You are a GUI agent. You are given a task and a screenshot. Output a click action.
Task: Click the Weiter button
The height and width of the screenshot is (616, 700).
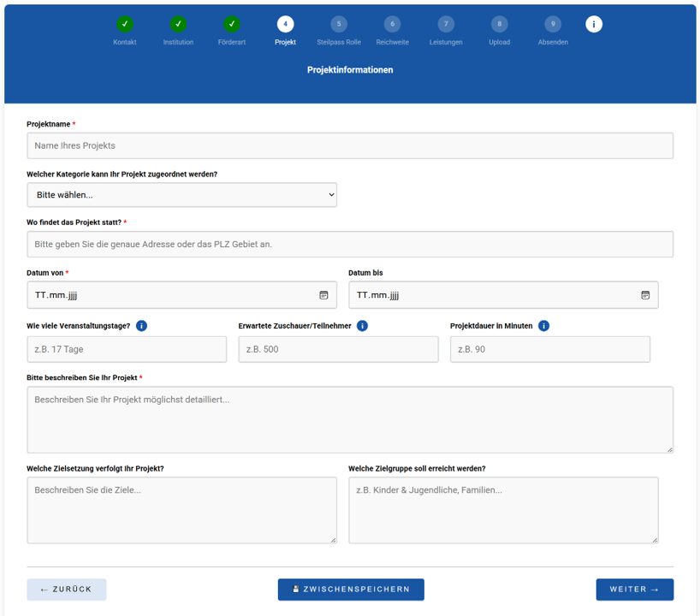pyautogui.click(x=635, y=589)
